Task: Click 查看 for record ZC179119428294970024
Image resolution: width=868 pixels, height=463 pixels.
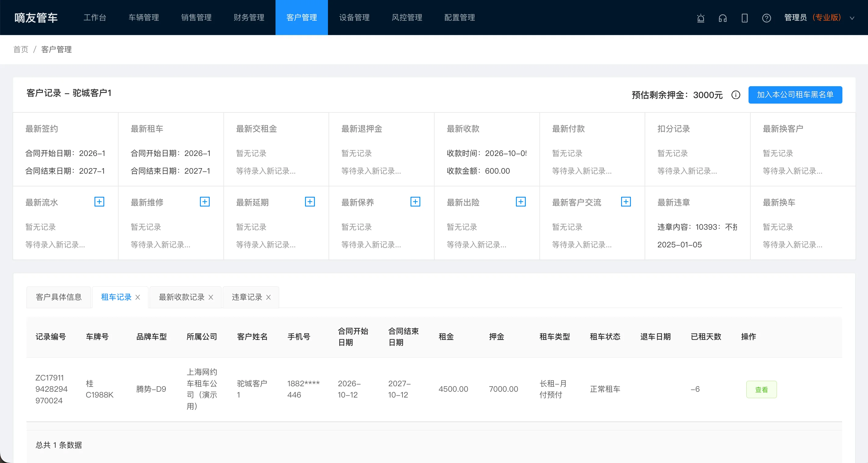Action: 761,390
